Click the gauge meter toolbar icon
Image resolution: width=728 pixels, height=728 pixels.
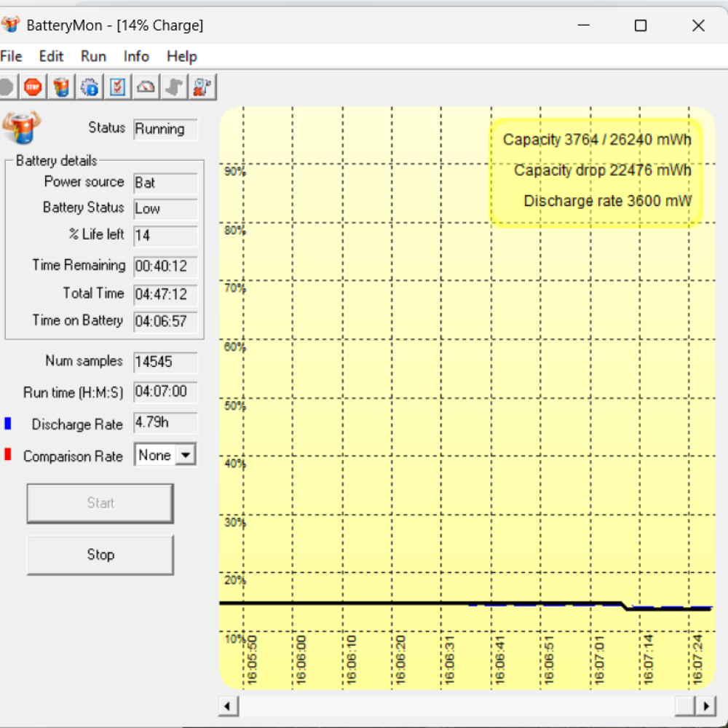tap(146, 87)
